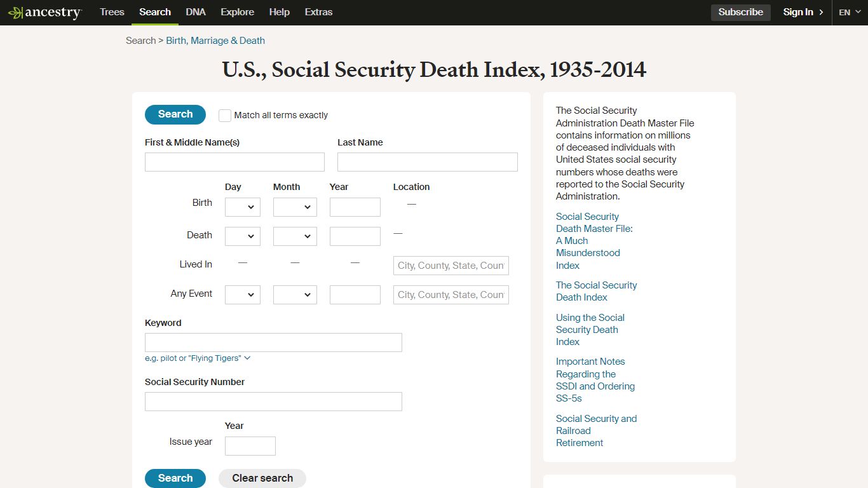Viewport: 868px width, 488px height.
Task: Click Sign In link
Action: tap(803, 12)
